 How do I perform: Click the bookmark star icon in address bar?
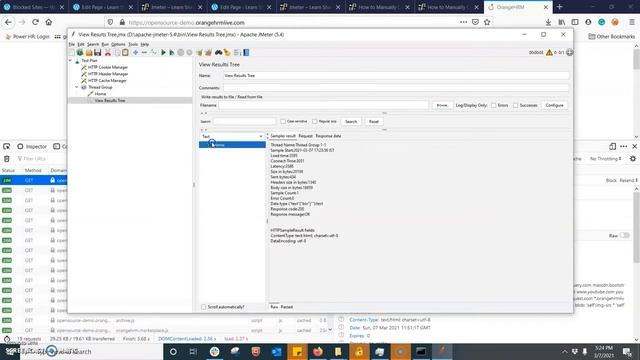pyautogui.click(x=487, y=22)
